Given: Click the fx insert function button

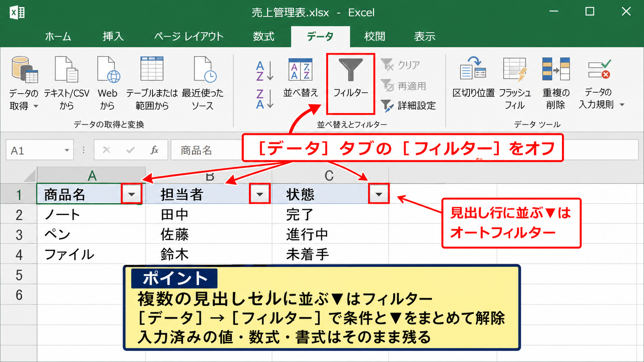Looking at the screenshot, I should pos(154,150).
